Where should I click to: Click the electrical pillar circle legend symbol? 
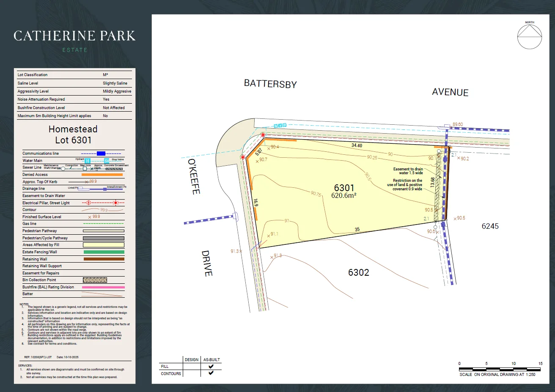pyautogui.click(x=89, y=203)
